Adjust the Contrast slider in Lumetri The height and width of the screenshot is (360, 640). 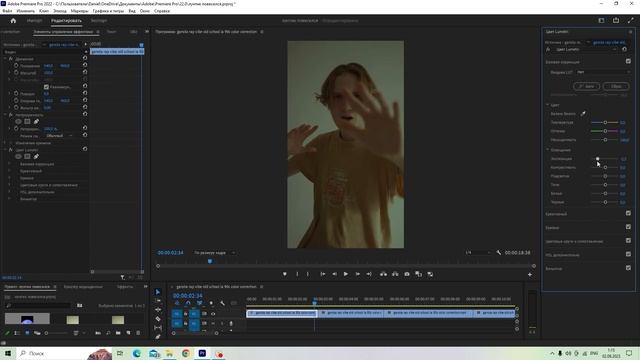tap(605, 167)
